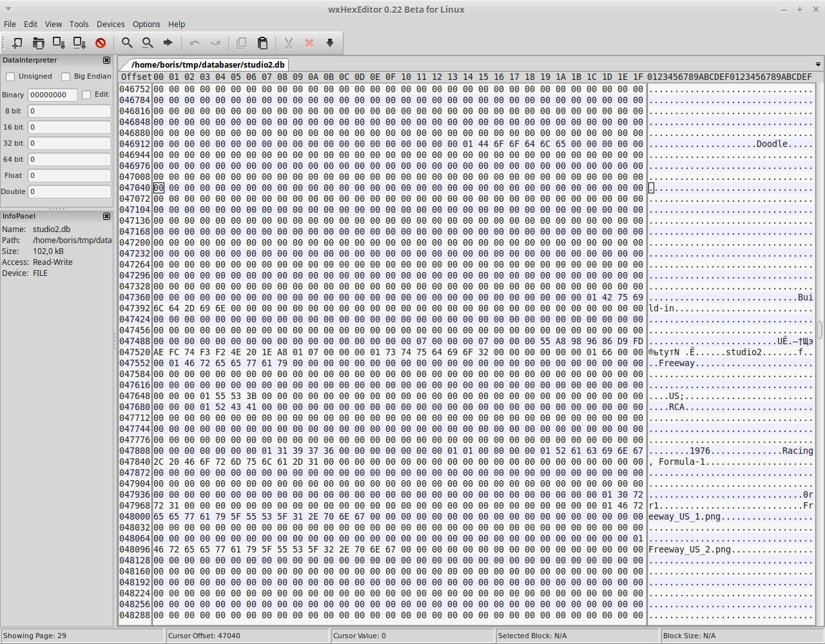
Task: Close the InfoPanel pane
Action: [106, 217]
